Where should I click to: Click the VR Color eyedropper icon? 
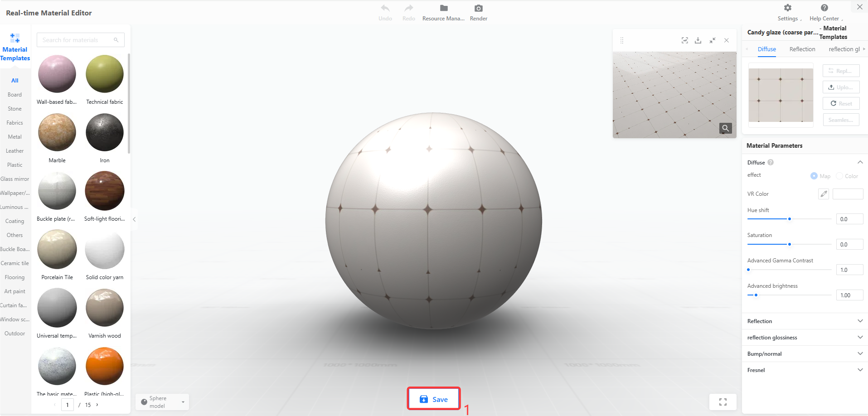coord(824,194)
